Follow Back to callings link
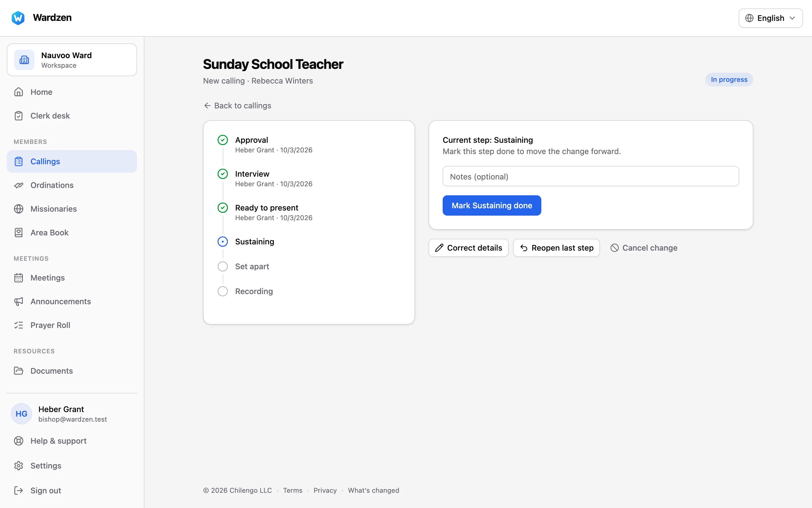 pos(237,106)
